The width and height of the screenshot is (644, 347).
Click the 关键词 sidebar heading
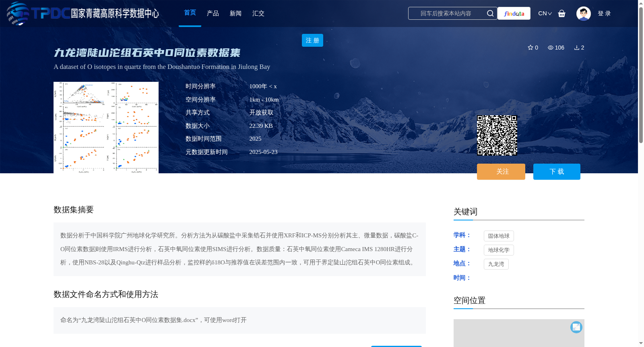pos(465,212)
